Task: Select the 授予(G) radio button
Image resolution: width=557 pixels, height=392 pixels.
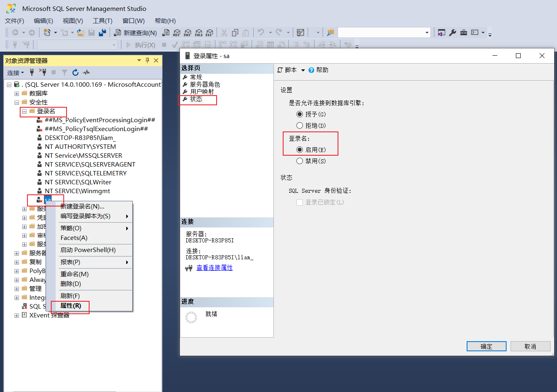Action: coord(300,114)
